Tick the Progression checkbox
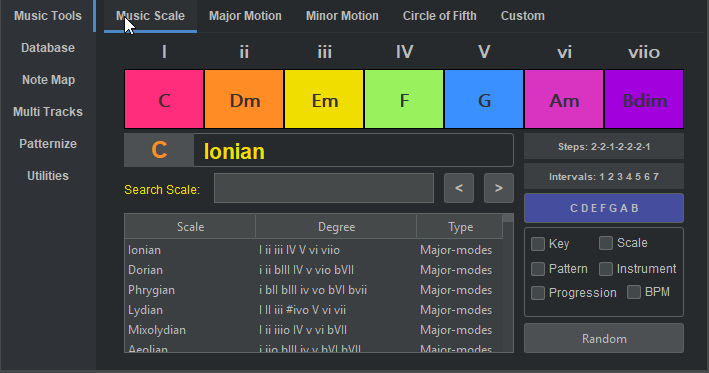Viewport: 709px width, 373px height. pos(538,293)
